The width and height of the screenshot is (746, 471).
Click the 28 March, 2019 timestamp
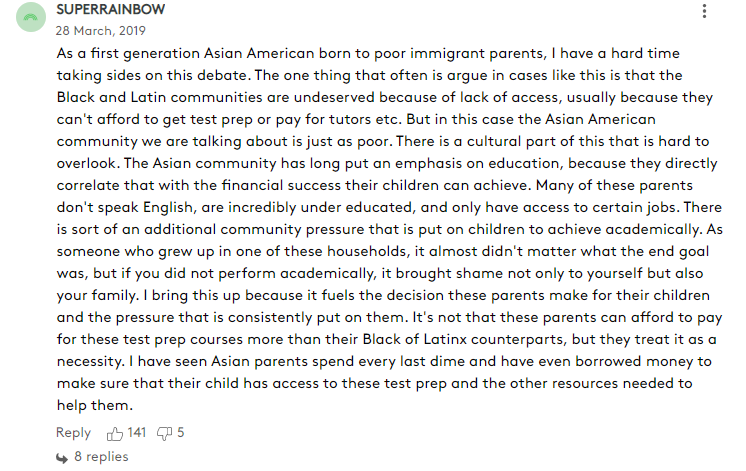click(x=100, y=31)
